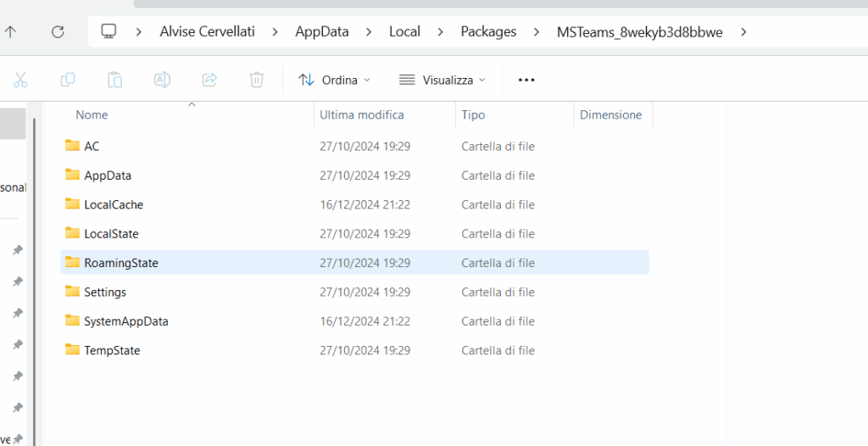Image resolution: width=868 pixels, height=446 pixels.
Task: Open the Visualizza view dropdown
Action: click(442, 80)
